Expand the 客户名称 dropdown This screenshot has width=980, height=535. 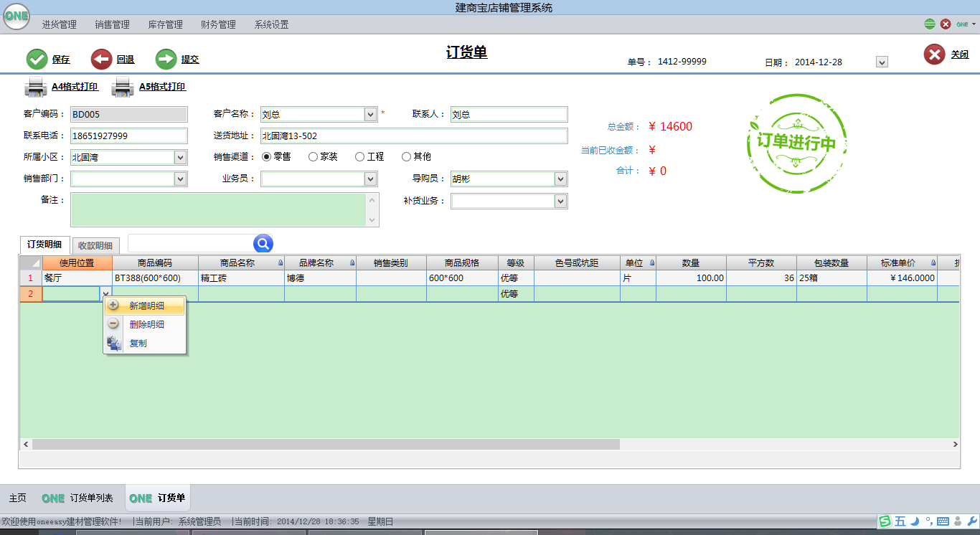click(x=370, y=115)
